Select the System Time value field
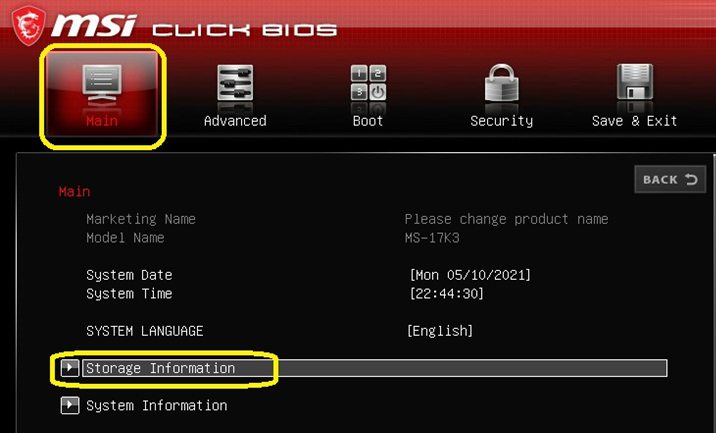The image size is (716, 433). tap(446, 294)
